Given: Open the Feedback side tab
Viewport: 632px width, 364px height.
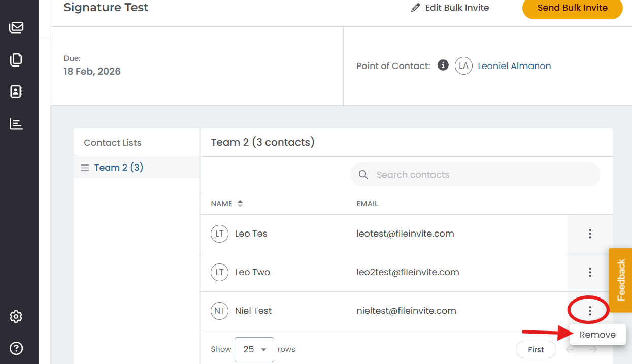Looking at the screenshot, I should coord(620,280).
